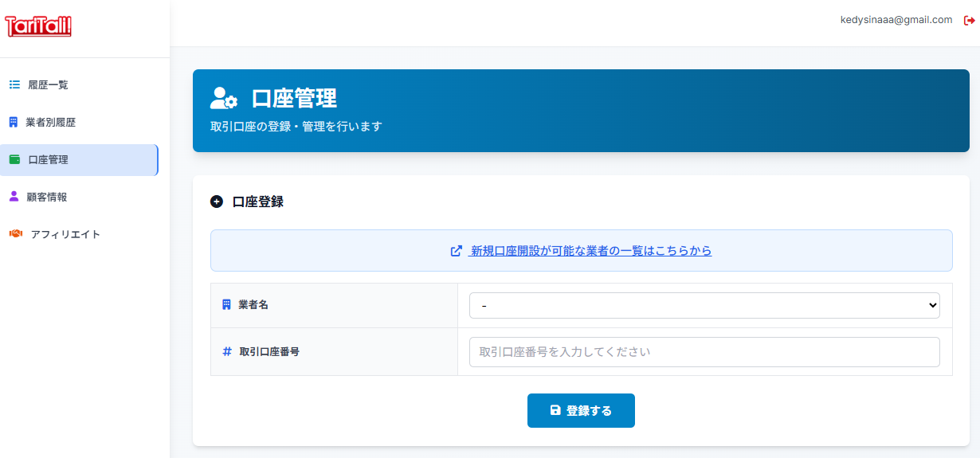980x458 pixels.
Task: Click the kedysinaaa@gmail.com account email
Action: pyautogui.click(x=896, y=20)
